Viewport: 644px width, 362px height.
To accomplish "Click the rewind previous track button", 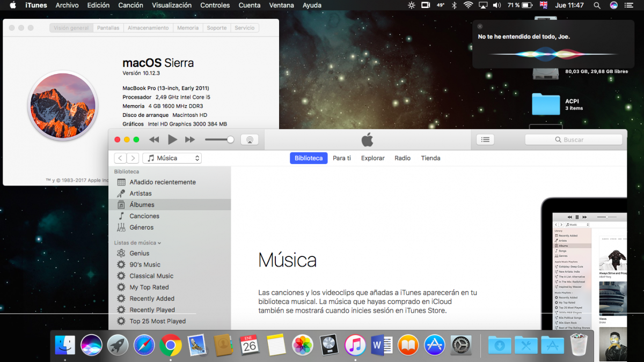I will (154, 139).
